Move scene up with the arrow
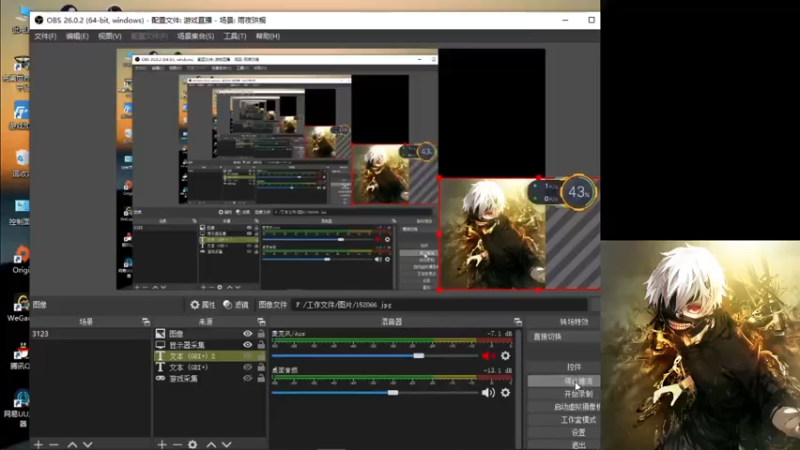The width and height of the screenshot is (800, 450). point(72,444)
